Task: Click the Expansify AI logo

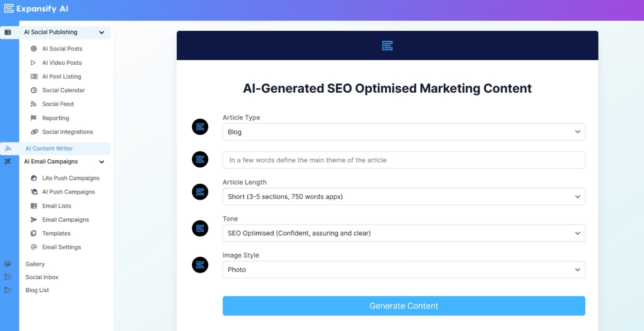Action: tap(36, 8)
